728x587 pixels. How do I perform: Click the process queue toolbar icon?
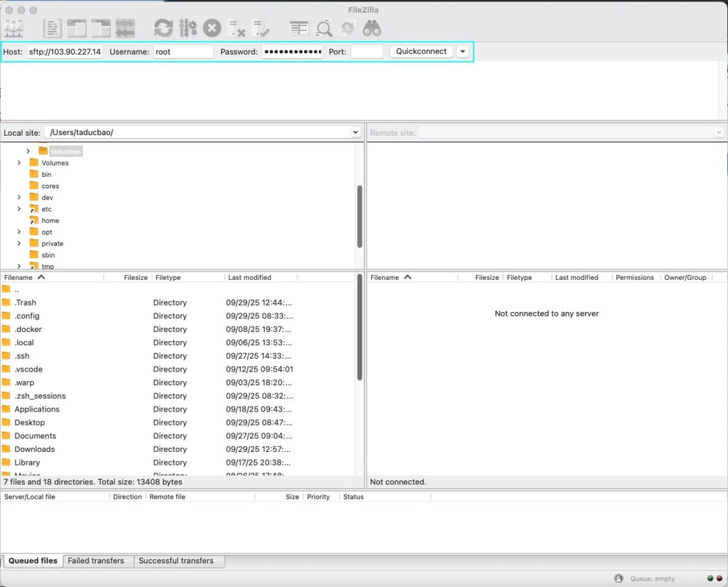coord(188,28)
